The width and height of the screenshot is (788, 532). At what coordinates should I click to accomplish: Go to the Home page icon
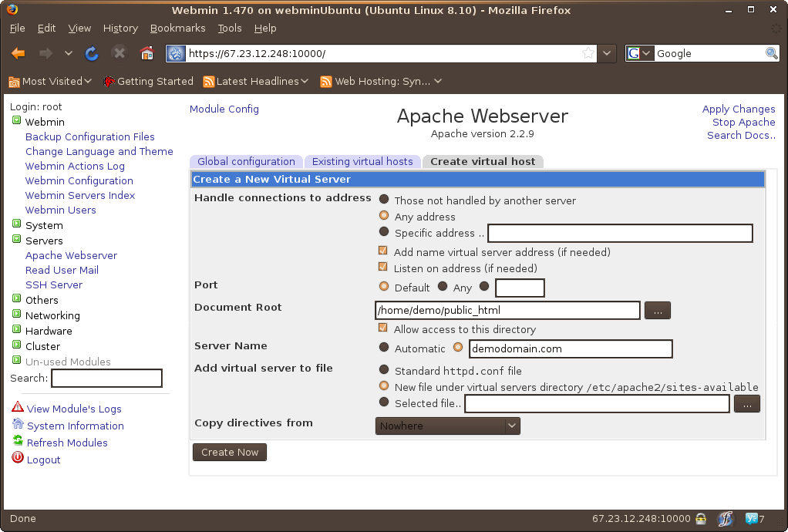coord(146,52)
